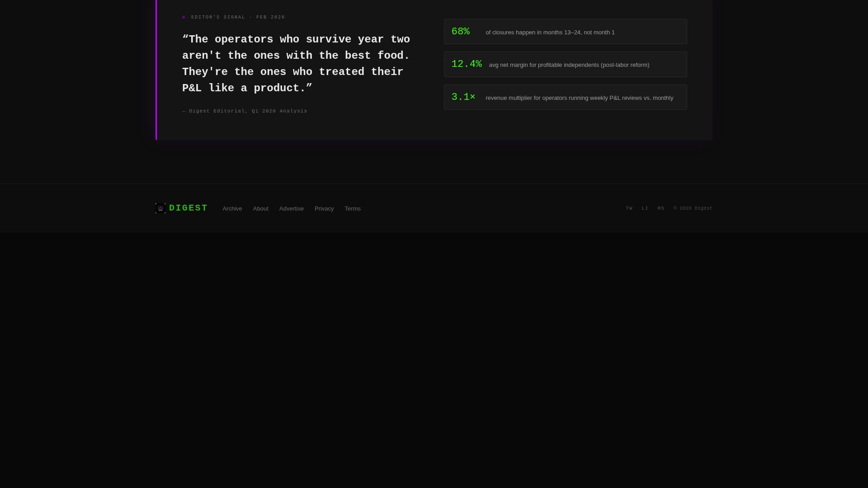This screenshot has width=868, height=488.
Task: Click the avg net margin description text
Action: [x=569, y=65]
